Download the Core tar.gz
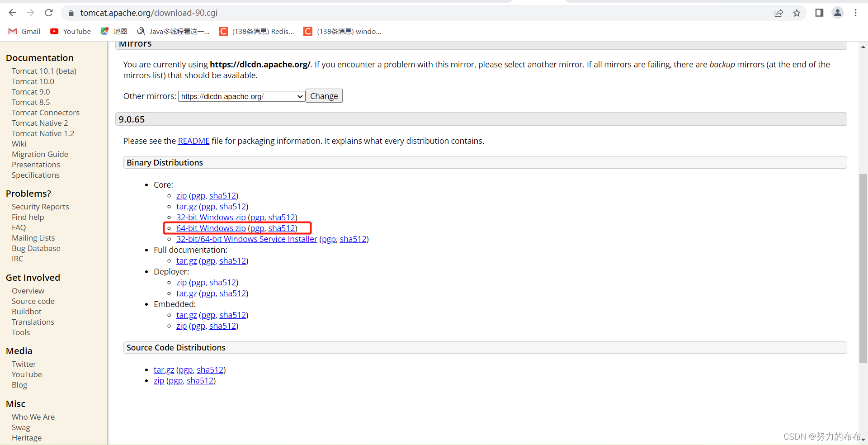 point(186,207)
